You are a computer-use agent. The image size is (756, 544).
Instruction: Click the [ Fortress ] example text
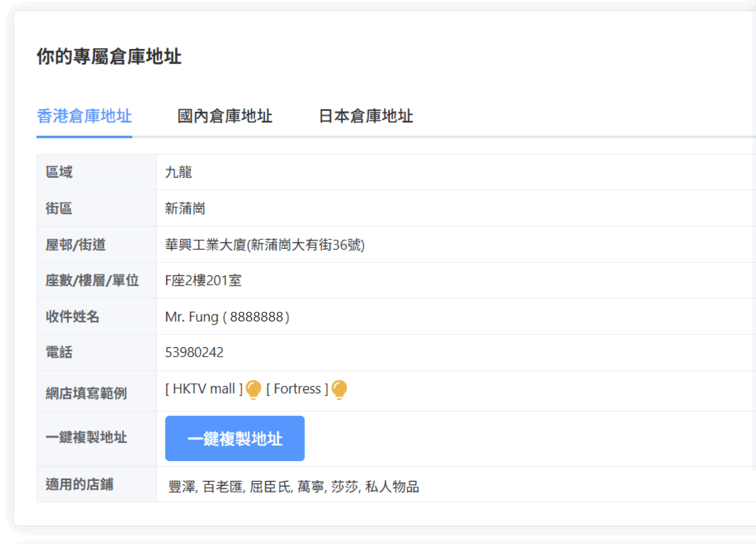297,389
